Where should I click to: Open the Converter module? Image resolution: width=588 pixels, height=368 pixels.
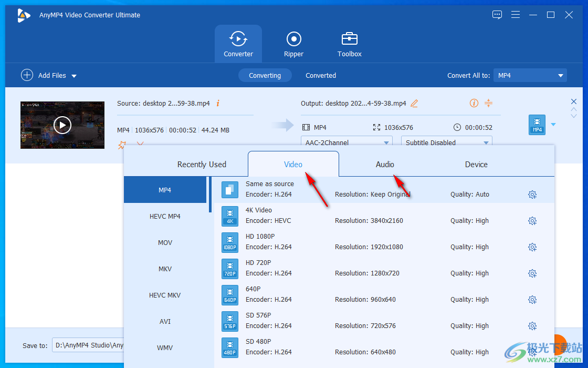[x=238, y=44]
